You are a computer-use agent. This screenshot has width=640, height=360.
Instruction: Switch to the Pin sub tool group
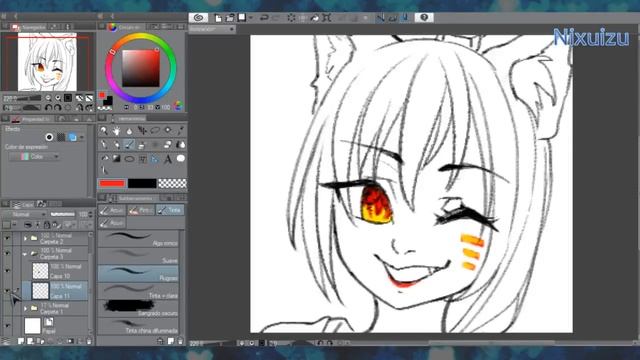coord(141,210)
